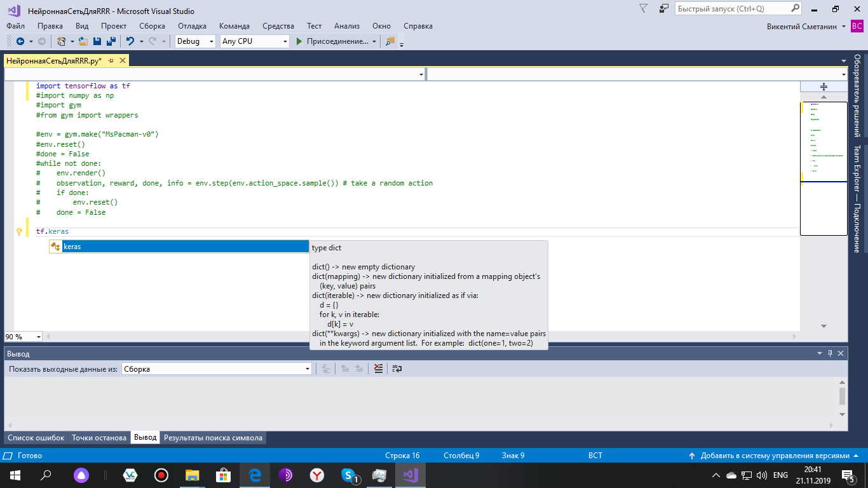Viewport: 868px width, 488px height.
Task: Click the split editor handle above scrollbar
Action: (824, 86)
